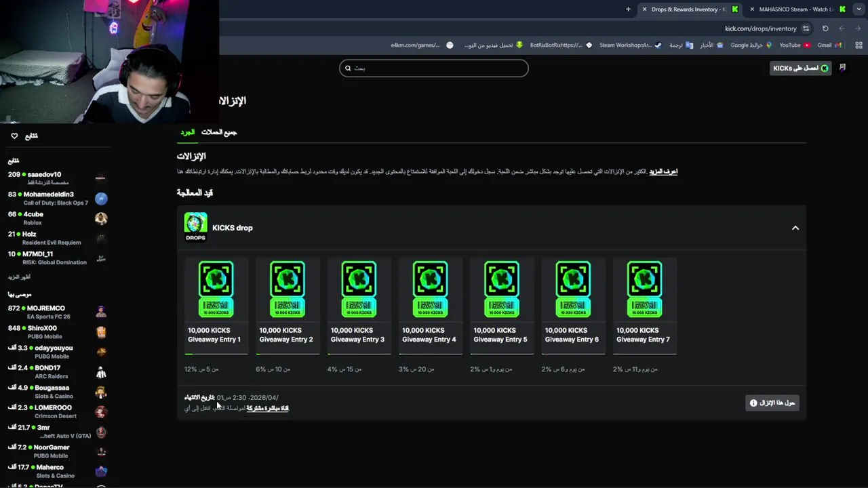The height and width of the screenshot is (488, 868).
Task: Open the Learn more (اعرف المزيد) link
Action: pos(663,171)
